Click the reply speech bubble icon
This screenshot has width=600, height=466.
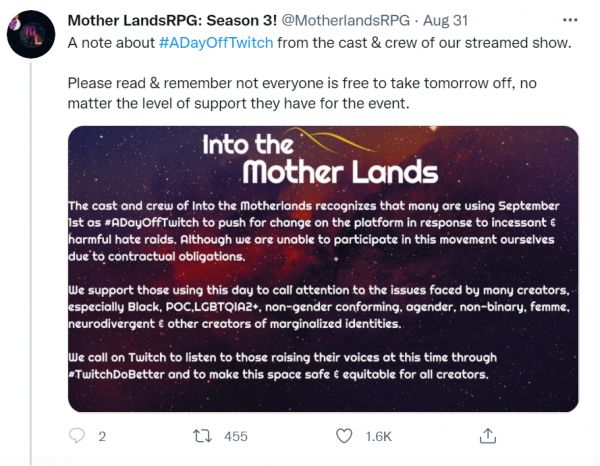click(x=77, y=436)
